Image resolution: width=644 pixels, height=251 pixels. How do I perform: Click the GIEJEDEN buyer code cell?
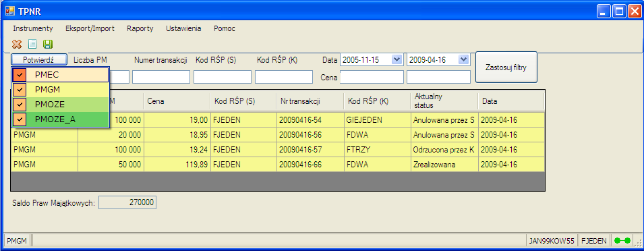pos(377,120)
